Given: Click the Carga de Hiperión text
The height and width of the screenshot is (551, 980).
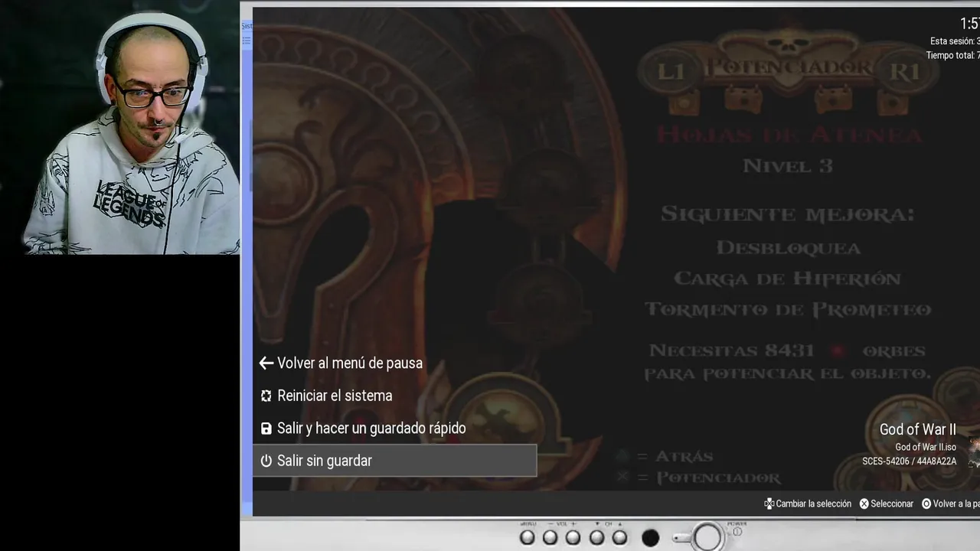Looking at the screenshot, I should point(787,279).
